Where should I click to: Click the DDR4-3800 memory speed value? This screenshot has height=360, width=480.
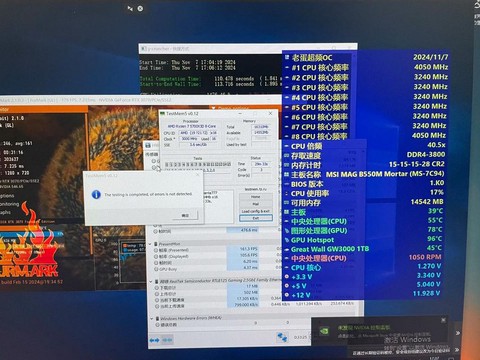[426, 154]
